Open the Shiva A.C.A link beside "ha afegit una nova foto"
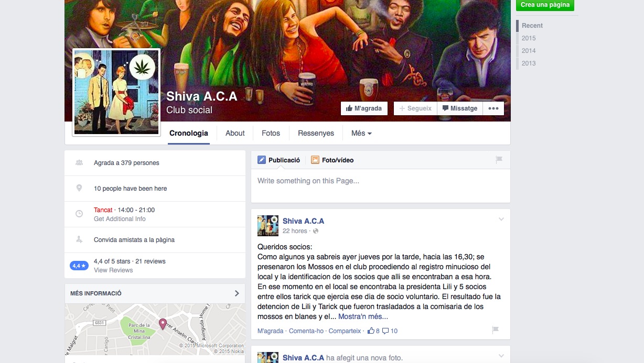Image resolution: width=644 pixels, height=363 pixels. coord(303,358)
